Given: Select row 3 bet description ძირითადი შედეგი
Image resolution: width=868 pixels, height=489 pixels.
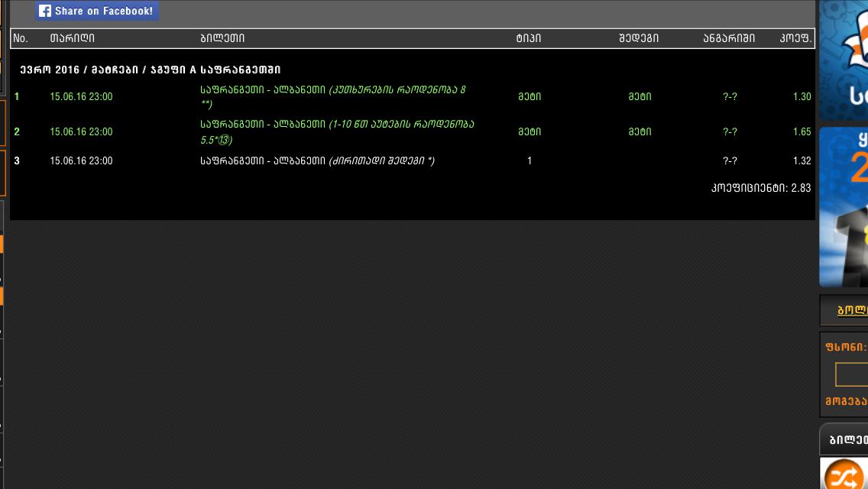Looking at the screenshot, I should tap(317, 160).
